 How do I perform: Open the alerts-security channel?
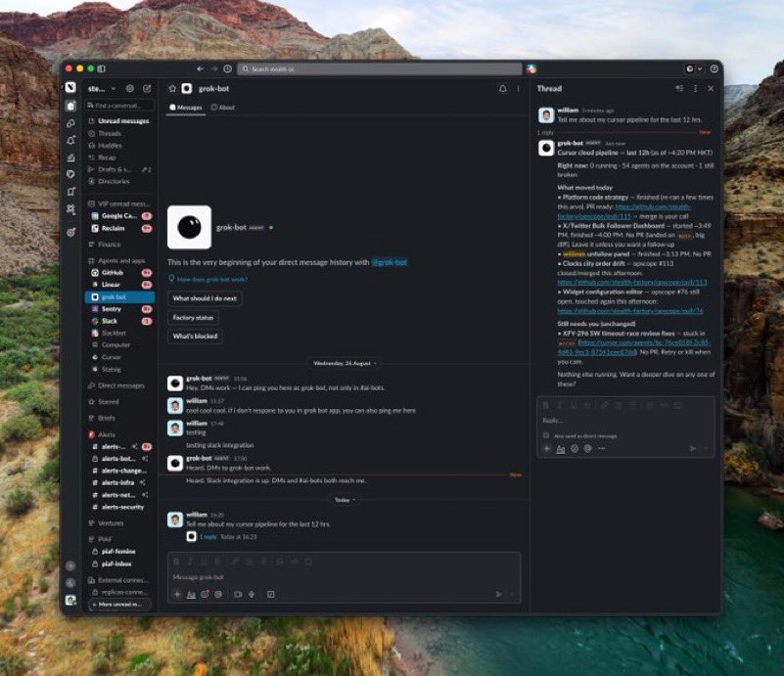(x=119, y=507)
